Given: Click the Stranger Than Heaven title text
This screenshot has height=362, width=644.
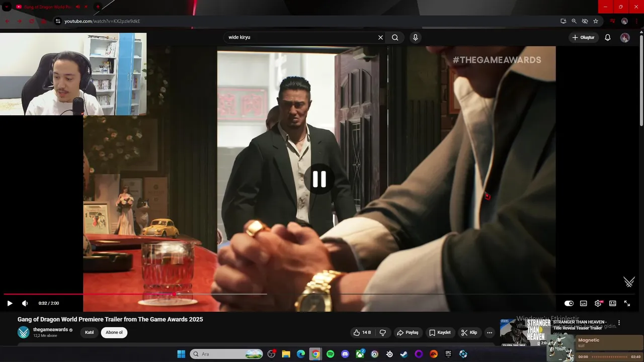Looking at the screenshot, I should [x=580, y=325].
